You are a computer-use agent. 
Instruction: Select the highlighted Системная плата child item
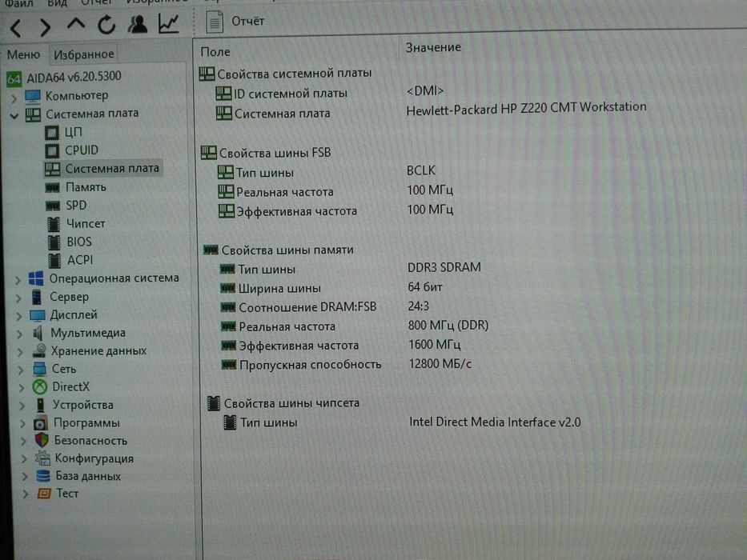pos(103,169)
